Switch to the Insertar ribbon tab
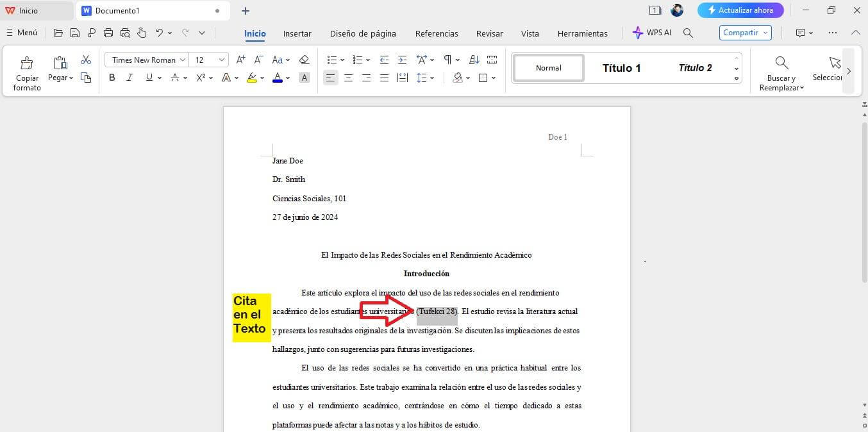 click(x=297, y=33)
